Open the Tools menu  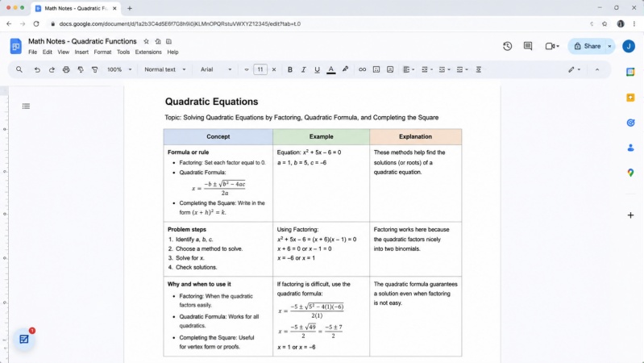pyautogui.click(x=123, y=52)
